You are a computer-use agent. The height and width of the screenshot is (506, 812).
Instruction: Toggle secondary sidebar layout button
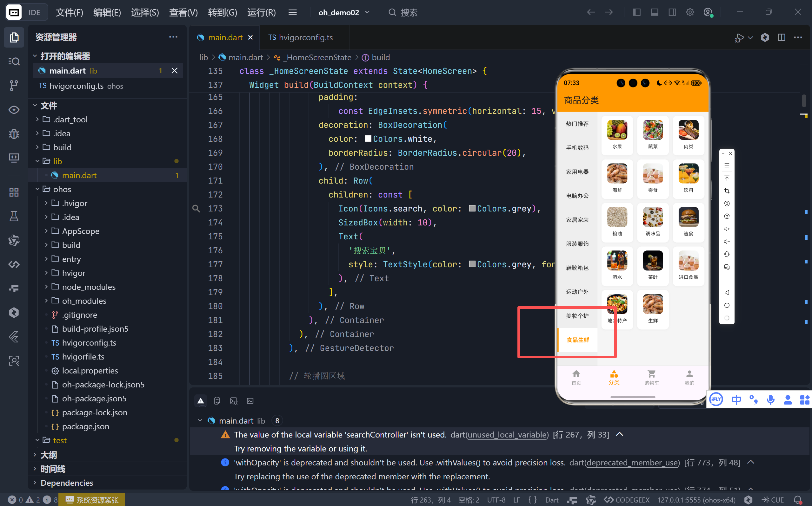point(672,12)
